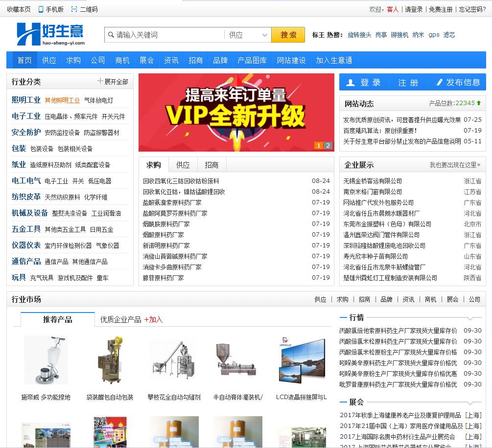Click the green up-arrow next to product total
The height and width of the screenshot is (448, 492).
479,103
